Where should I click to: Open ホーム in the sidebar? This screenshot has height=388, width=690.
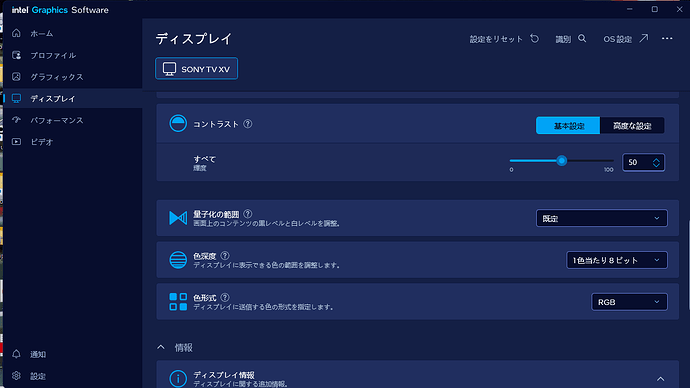[x=42, y=33]
